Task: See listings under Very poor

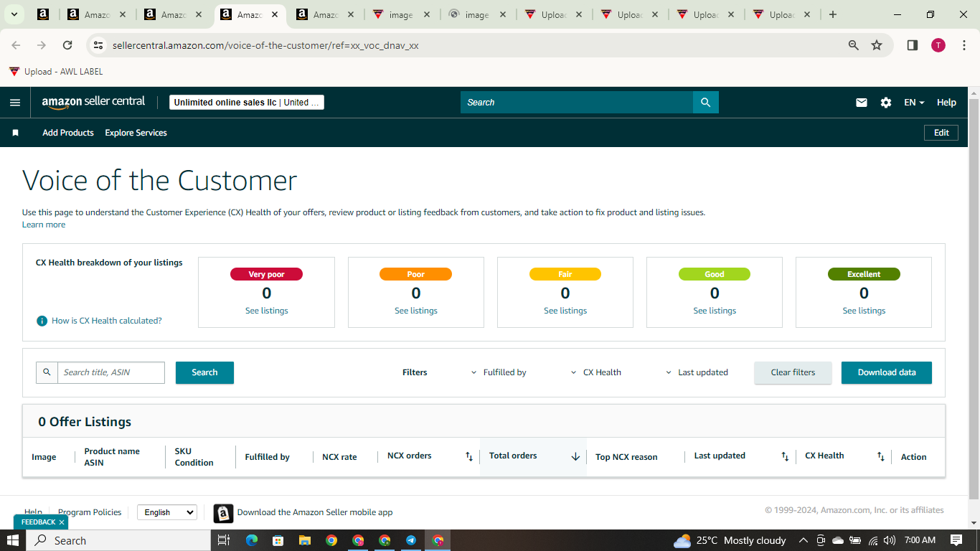Action: [267, 311]
